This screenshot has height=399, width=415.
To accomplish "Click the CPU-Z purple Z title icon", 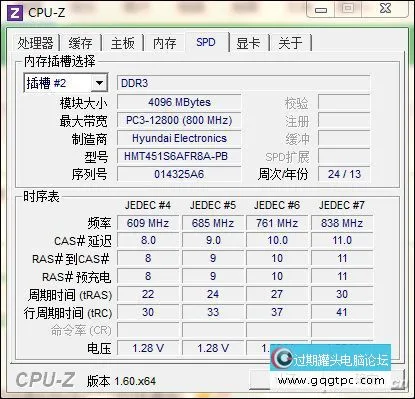I will click(x=15, y=13).
